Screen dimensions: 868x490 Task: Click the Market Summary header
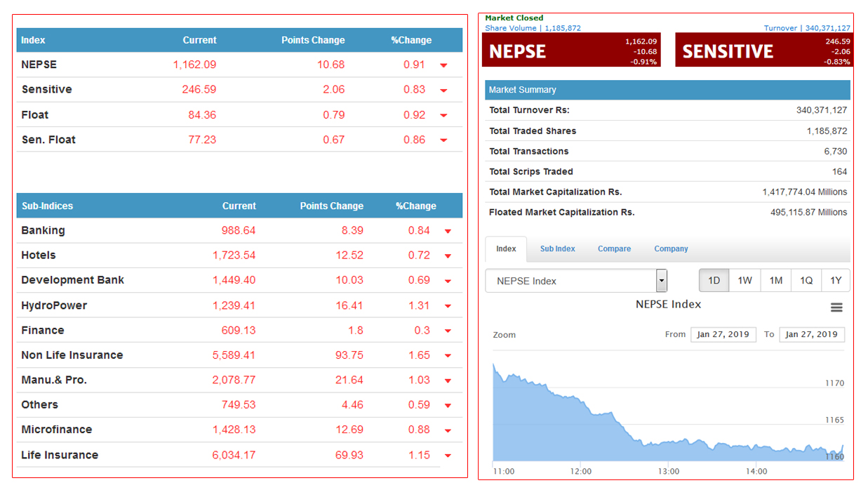[667, 90]
